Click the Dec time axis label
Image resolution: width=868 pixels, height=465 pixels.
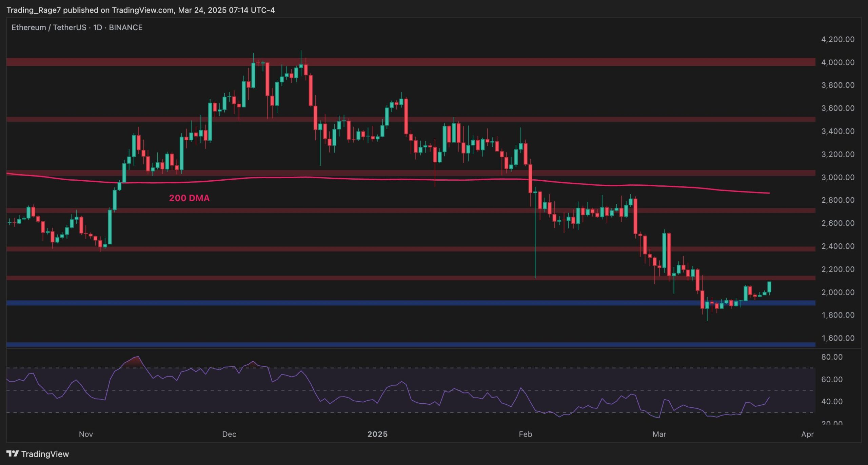tap(229, 434)
